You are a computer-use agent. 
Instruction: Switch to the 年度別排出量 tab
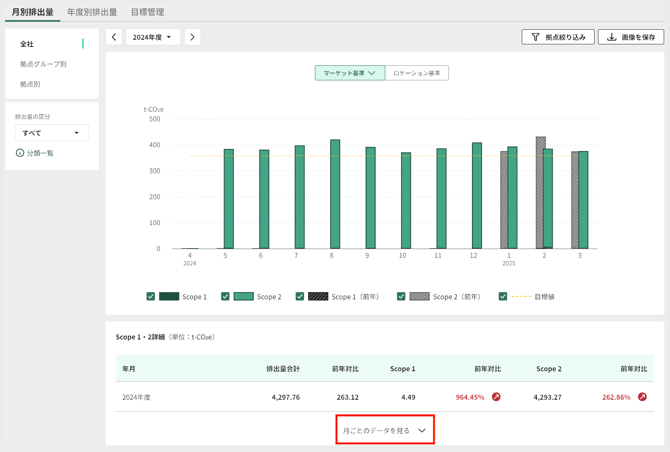[x=92, y=12]
